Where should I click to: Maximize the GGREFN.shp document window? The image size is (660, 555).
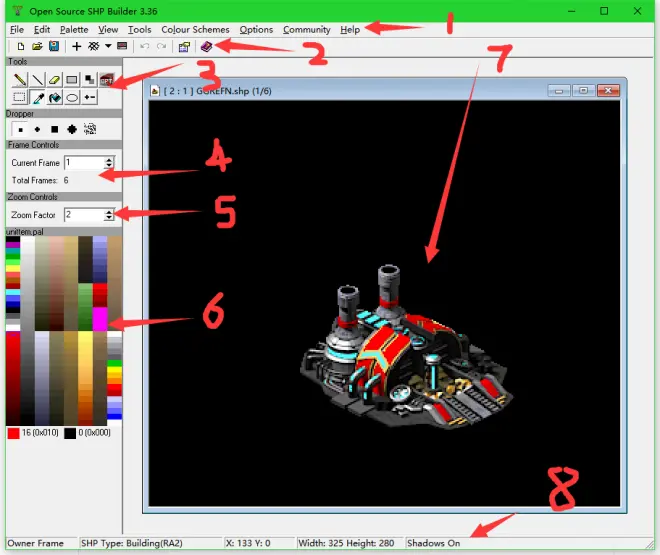(583, 90)
